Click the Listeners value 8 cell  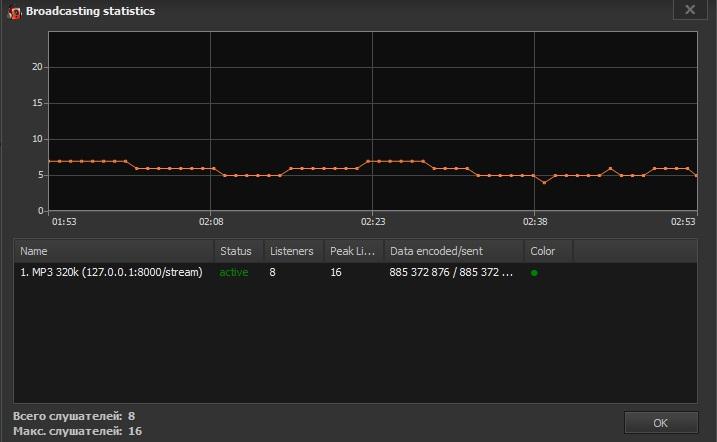coord(273,272)
